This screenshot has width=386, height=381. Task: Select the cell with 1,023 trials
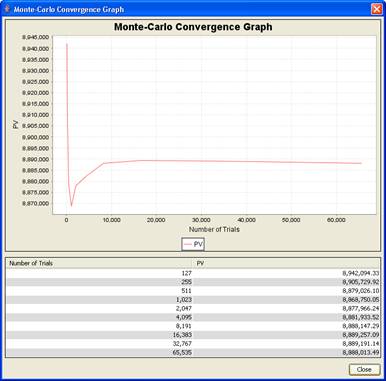click(100, 300)
